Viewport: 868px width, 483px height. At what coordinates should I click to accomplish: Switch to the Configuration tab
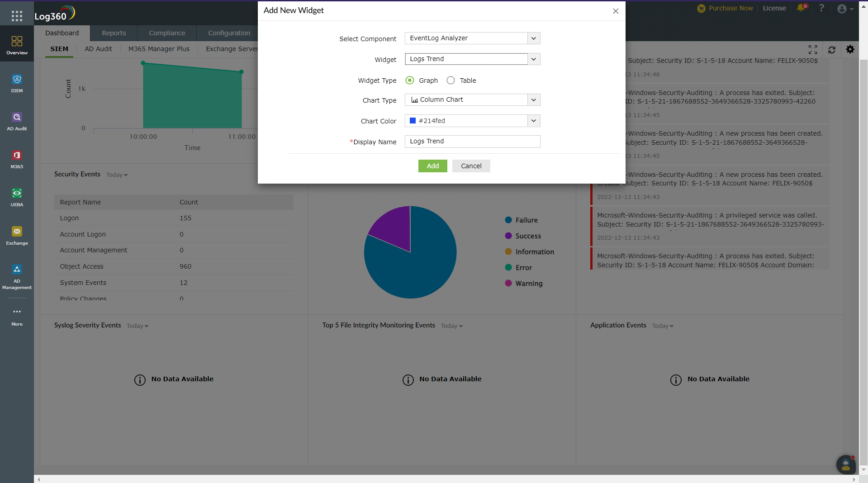229,33
